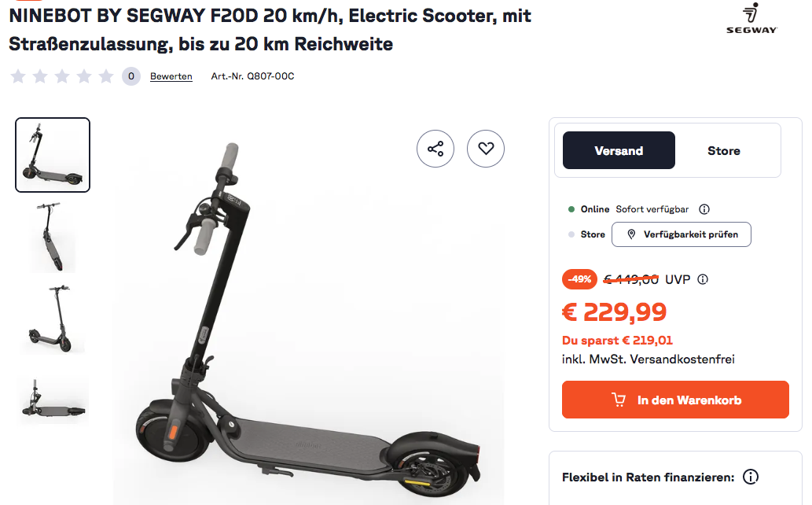Image resolution: width=812 pixels, height=505 pixels.
Task: Click Verfügbarkeit prüfen store button
Action: point(682,234)
